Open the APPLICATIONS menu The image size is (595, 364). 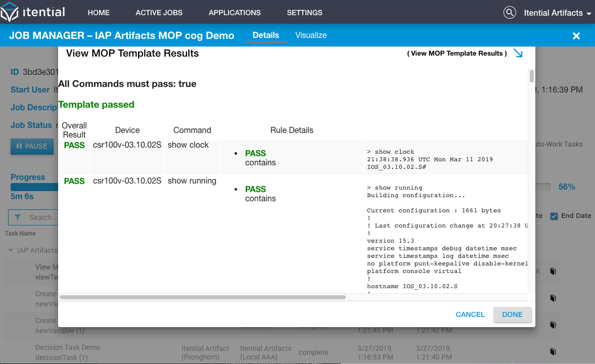(235, 13)
